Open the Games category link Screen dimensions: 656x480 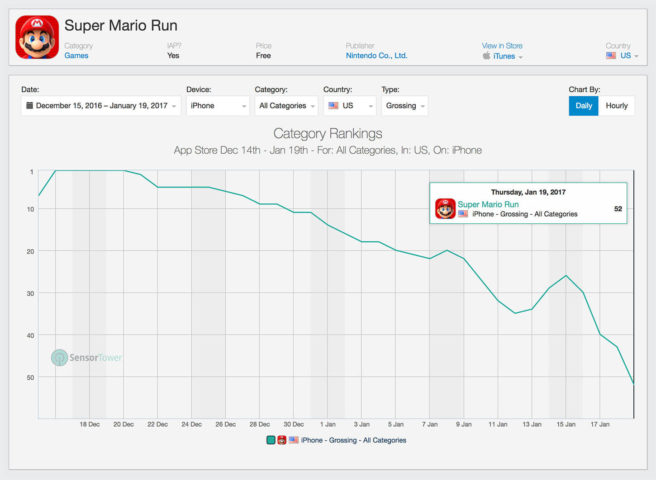click(76, 56)
